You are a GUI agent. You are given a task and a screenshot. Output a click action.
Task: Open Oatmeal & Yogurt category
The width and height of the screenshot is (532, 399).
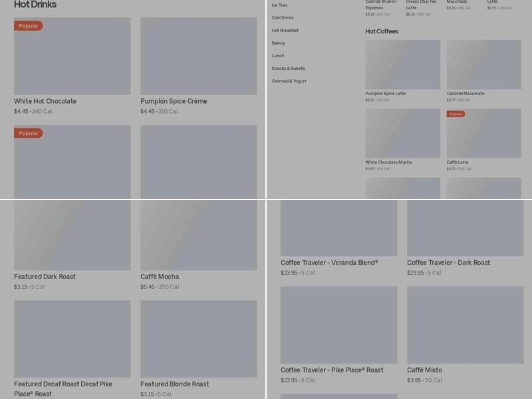(x=289, y=81)
